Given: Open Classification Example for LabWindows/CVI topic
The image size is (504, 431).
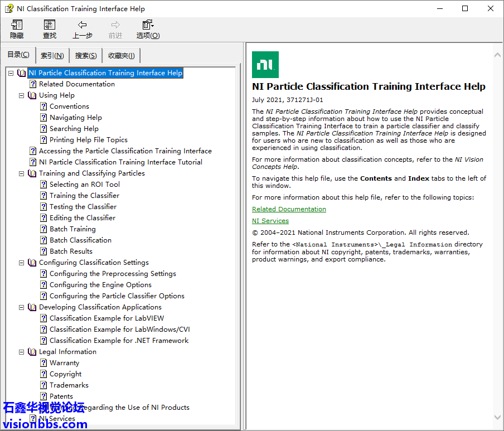Looking at the screenshot, I should (119, 330).
